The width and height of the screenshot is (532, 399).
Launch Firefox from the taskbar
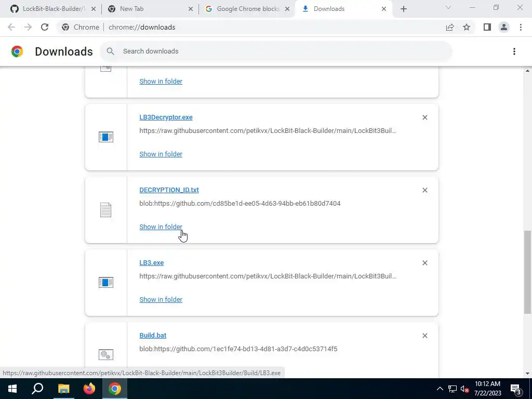tap(89, 389)
